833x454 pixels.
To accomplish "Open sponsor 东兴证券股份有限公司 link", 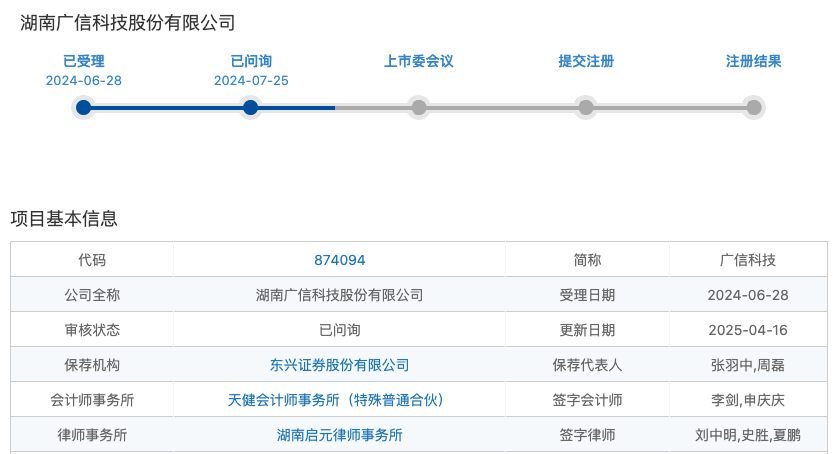I will coord(340,365).
